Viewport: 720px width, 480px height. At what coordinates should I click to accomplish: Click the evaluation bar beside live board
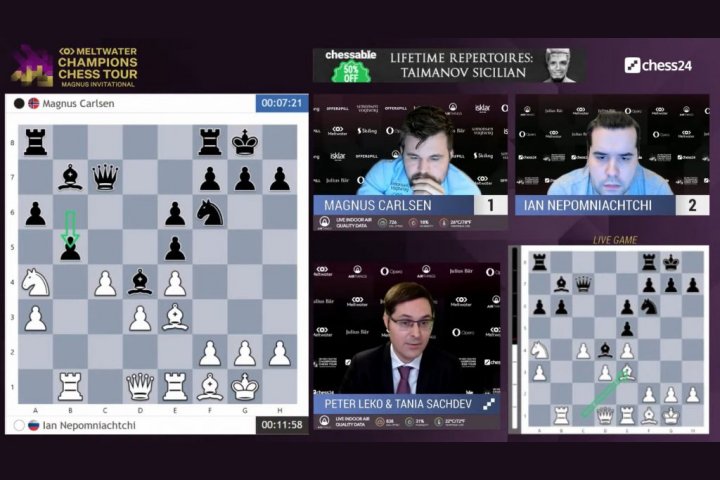click(x=516, y=340)
